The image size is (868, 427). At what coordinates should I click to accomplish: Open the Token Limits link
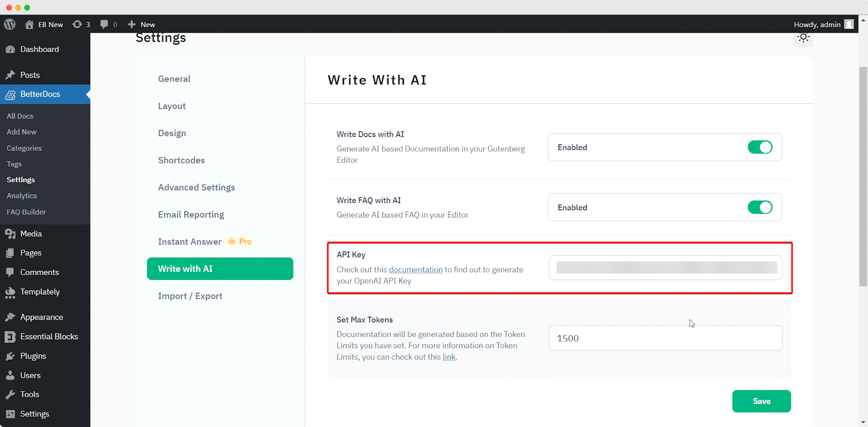tap(449, 357)
